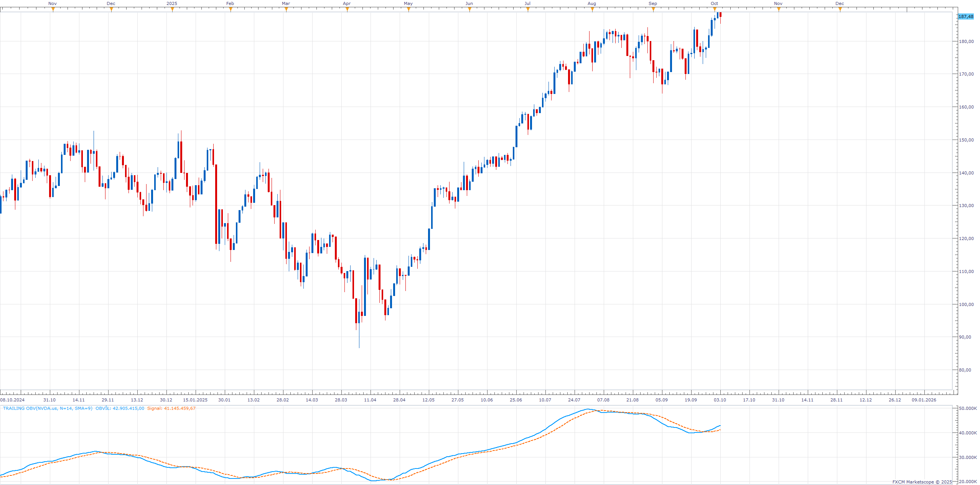Click the 100,00 price axis label
The height and width of the screenshot is (485, 980).
coord(966,304)
